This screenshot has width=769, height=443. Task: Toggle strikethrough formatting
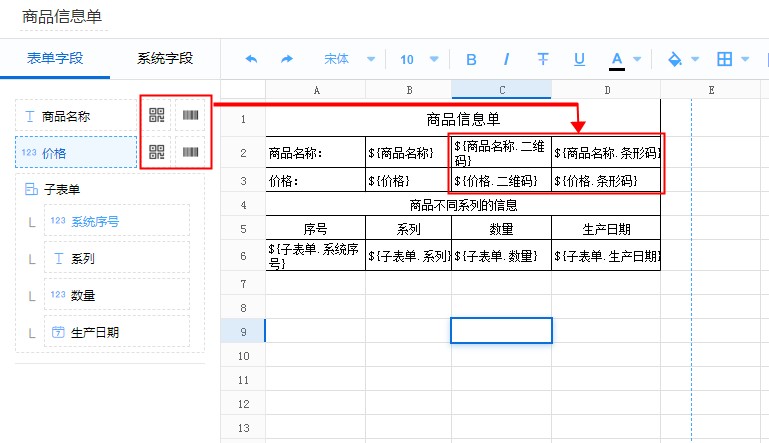coord(543,60)
